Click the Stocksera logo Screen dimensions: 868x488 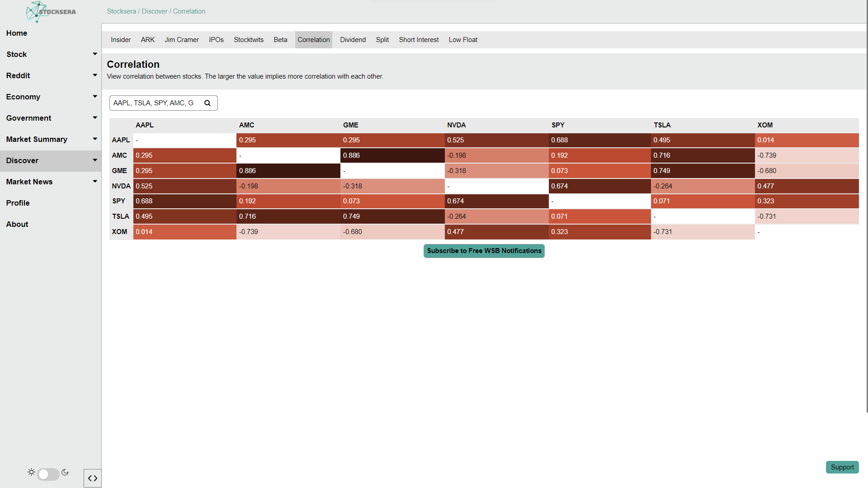(51, 12)
